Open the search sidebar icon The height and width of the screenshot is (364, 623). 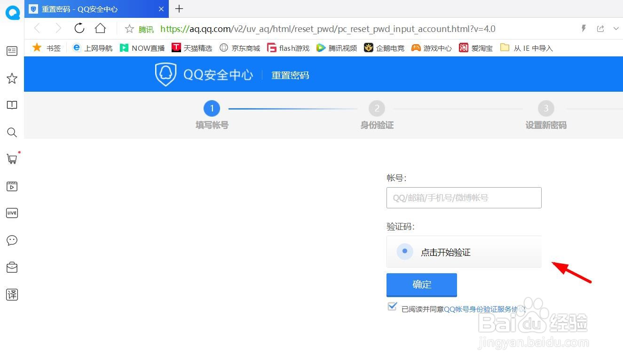pyautogui.click(x=12, y=132)
